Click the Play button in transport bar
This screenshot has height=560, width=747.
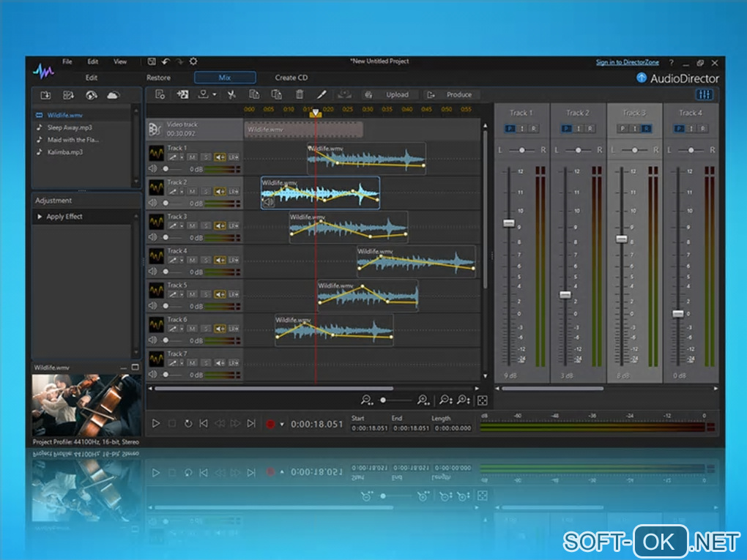tap(156, 423)
